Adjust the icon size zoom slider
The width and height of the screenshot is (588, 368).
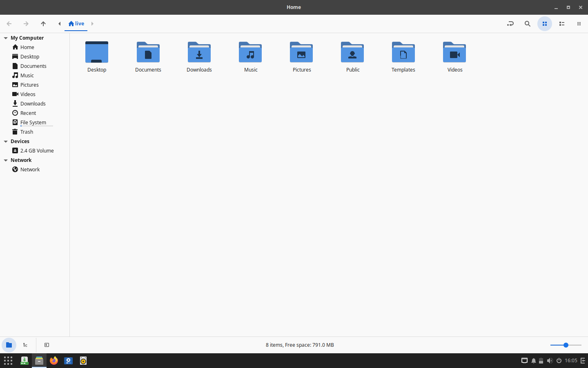pyautogui.click(x=566, y=345)
